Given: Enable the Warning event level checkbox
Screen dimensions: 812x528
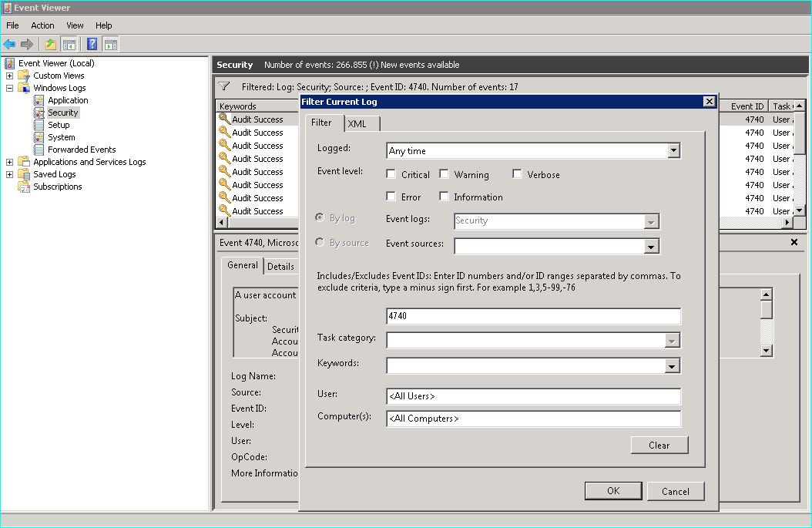Looking at the screenshot, I should click(x=444, y=174).
